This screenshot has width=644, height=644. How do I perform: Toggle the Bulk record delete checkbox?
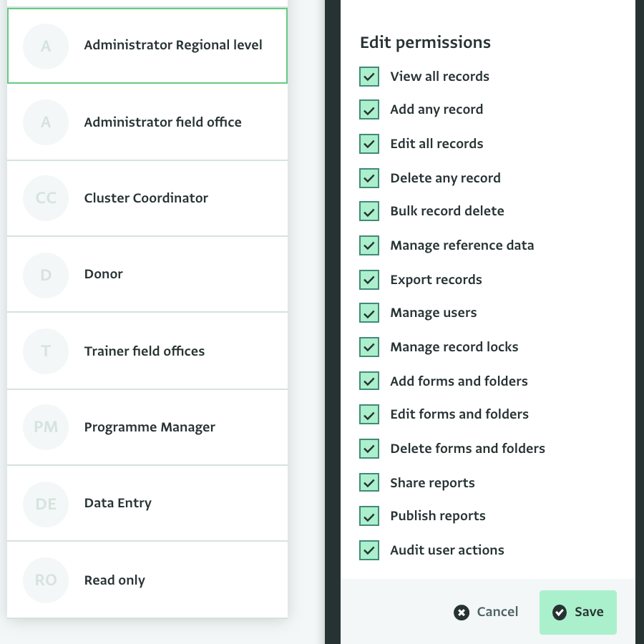tap(369, 211)
